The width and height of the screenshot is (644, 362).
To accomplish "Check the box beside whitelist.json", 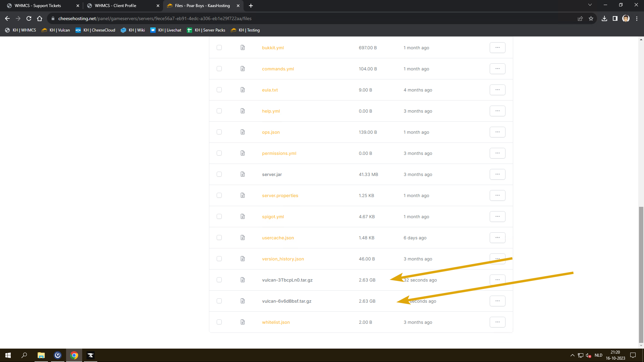I will pos(219,322).
